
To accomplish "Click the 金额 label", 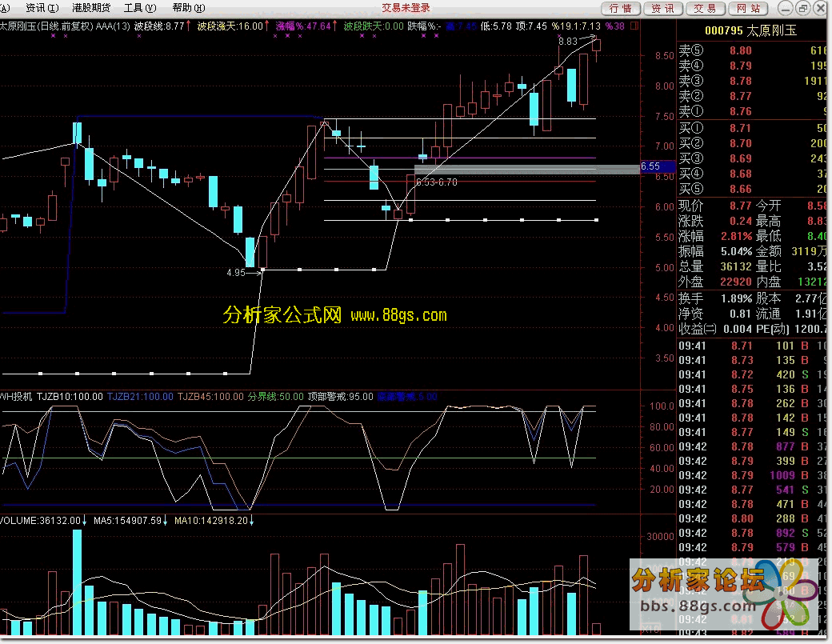I will tap(768, 251).
